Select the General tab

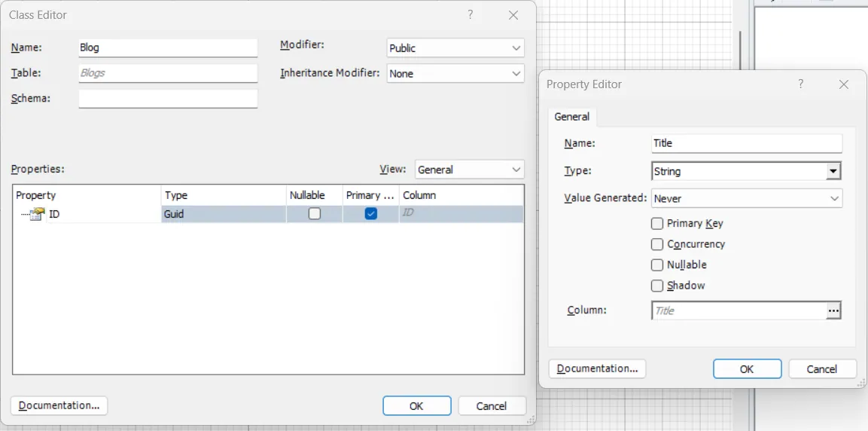click(x=572, y=117)
